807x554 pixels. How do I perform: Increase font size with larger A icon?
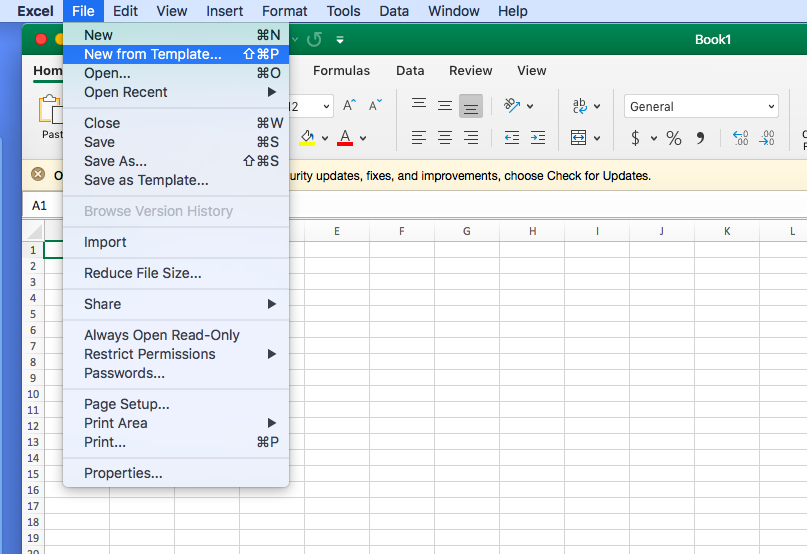349,106
